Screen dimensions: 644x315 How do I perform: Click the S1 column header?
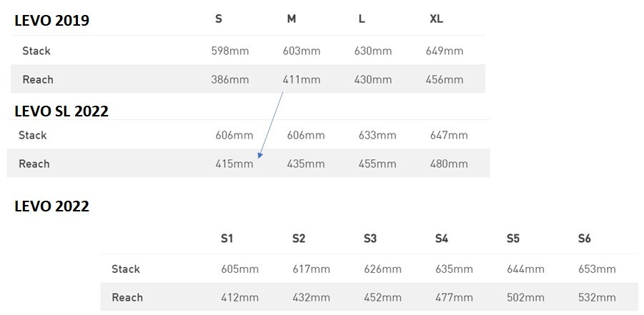tap(227, 239)
